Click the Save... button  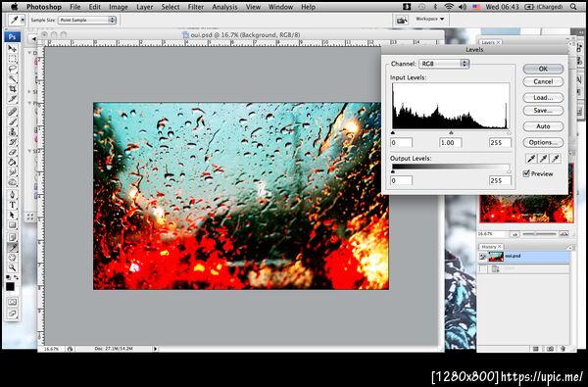543,111
